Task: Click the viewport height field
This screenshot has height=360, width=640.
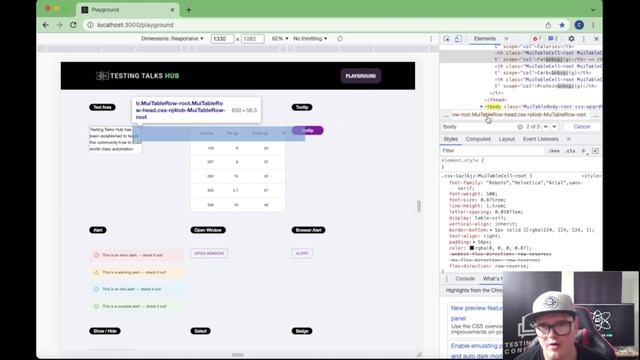Action: coord(253,38)
